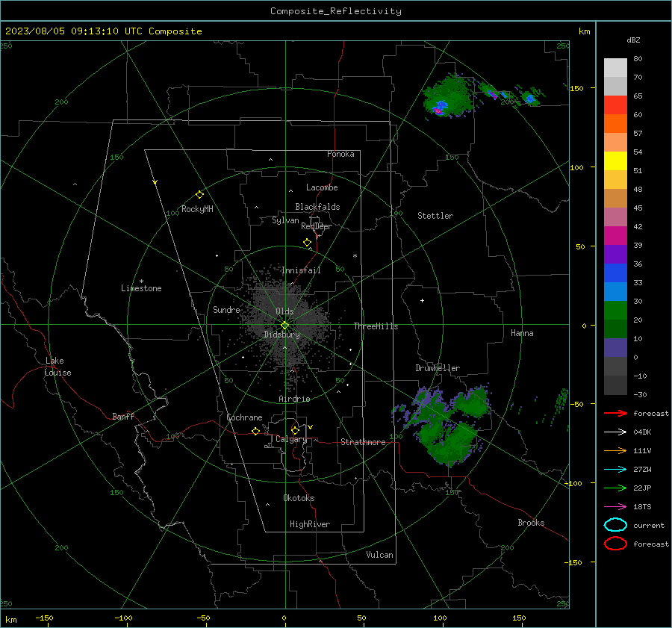
Task: Click the RockyMH label
Action: (197, 209)
